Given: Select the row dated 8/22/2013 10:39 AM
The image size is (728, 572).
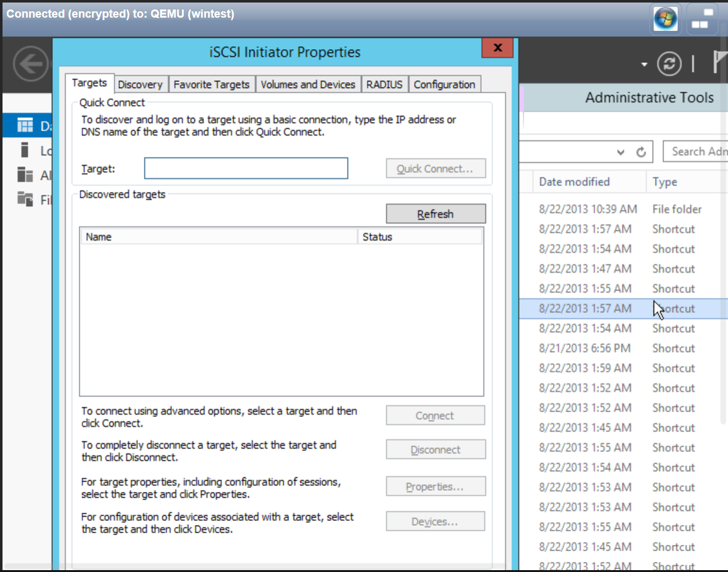Looking at the screenshot, I should pos(623,209).
